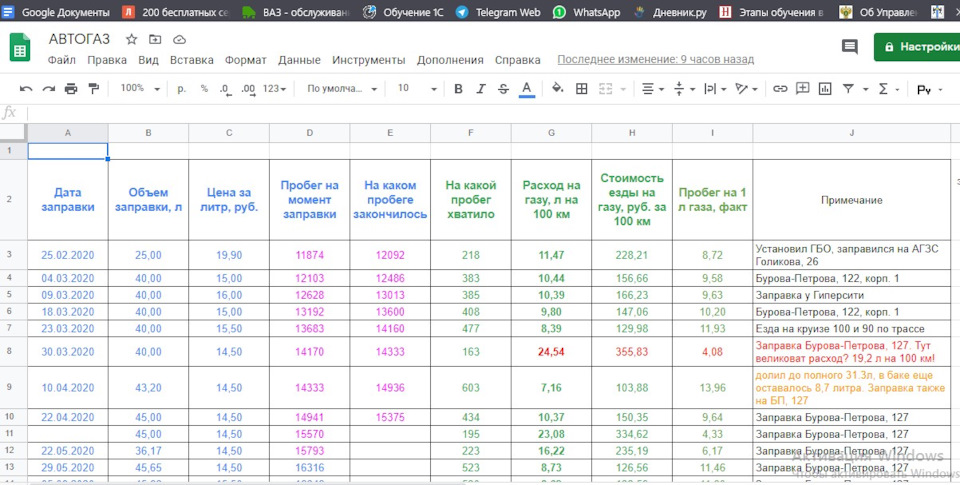The height and width of the screenshot is (485, 960).
Task: Open the Данные menu
Action: pyautogui.click(x=299, y=60)
